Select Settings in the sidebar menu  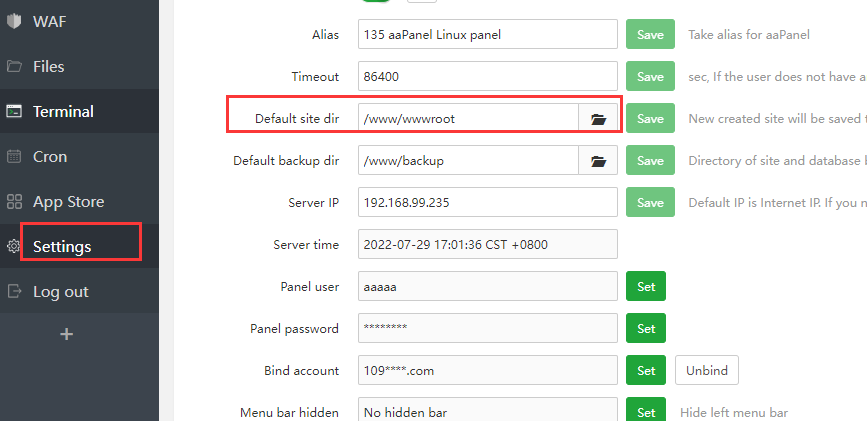[62, 246]
